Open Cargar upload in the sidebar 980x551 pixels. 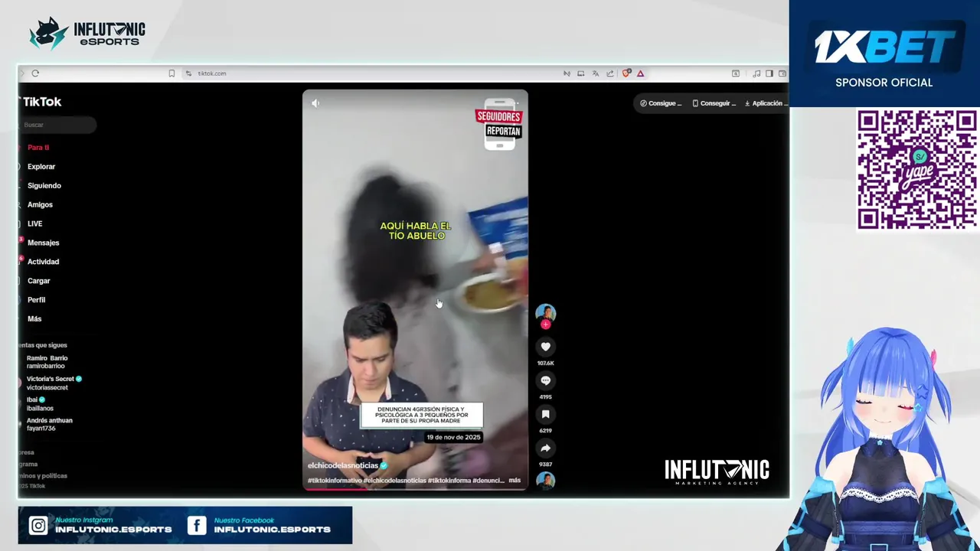tap(38, 281)
